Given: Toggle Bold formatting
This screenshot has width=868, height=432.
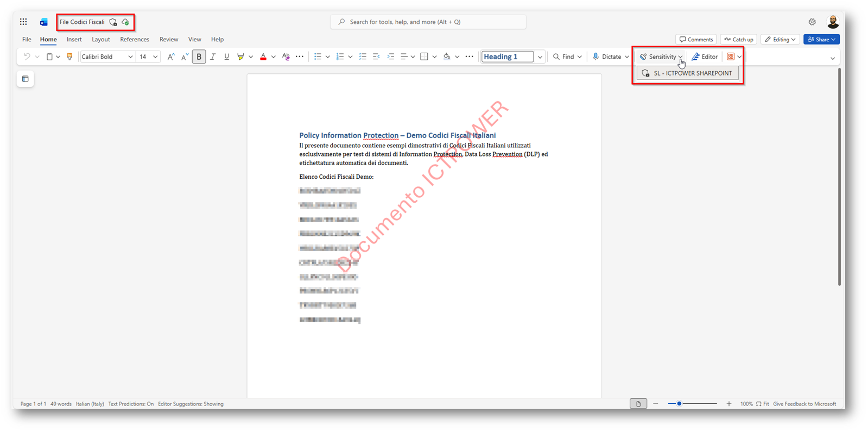Looking at the screenshot, I should pos(199,57).
